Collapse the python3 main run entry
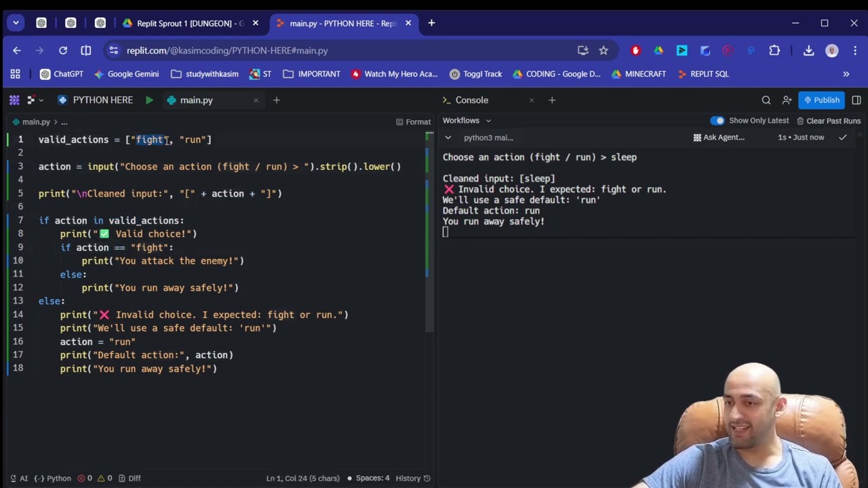 [x=448, y=138]
